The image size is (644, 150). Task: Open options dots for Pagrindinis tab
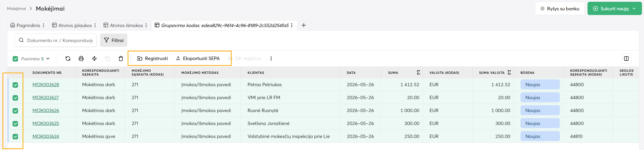click(44, 25)
